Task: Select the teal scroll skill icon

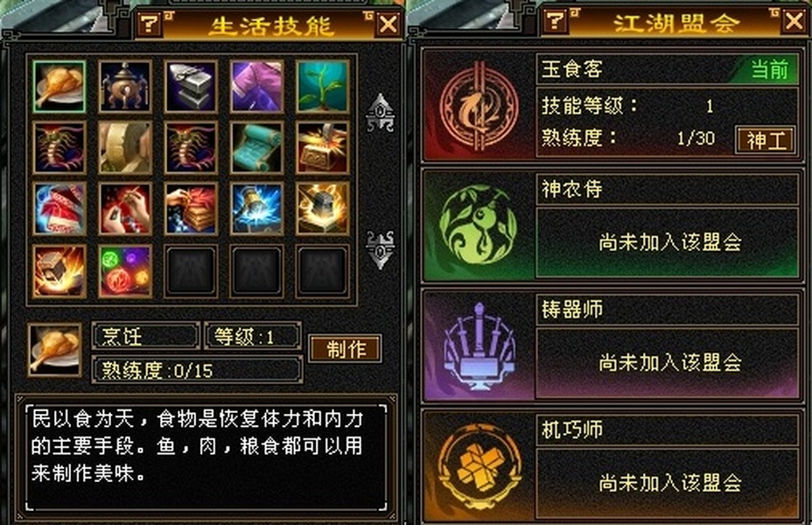Action: [x=257, y=148]
